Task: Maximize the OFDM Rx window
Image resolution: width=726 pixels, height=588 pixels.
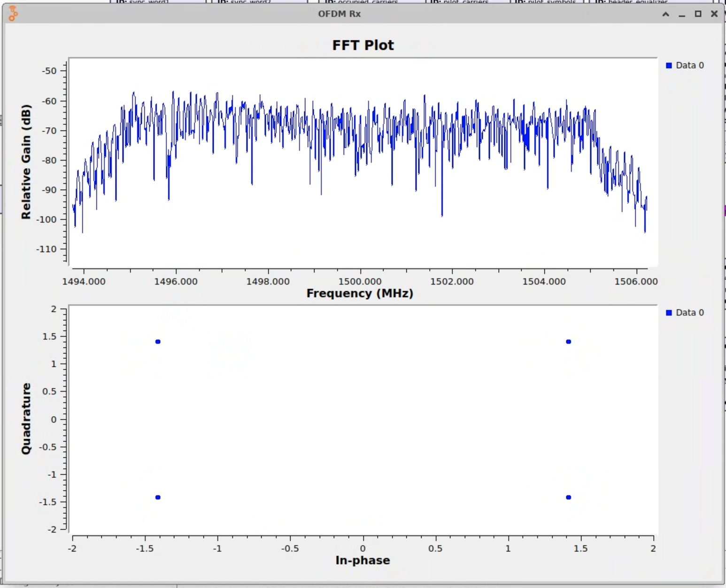Action: (698, 14)
